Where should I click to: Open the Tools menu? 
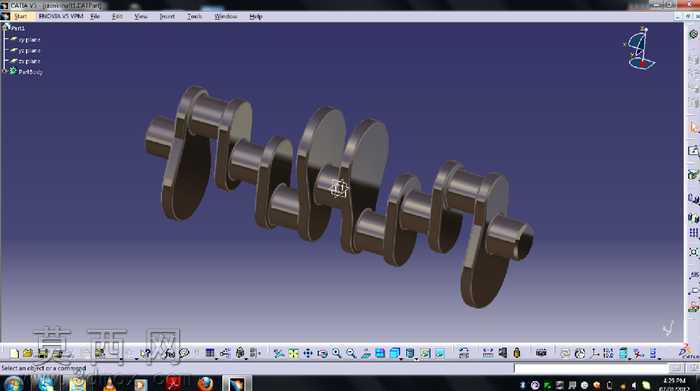pyautogui.click(x=194, y=17)
